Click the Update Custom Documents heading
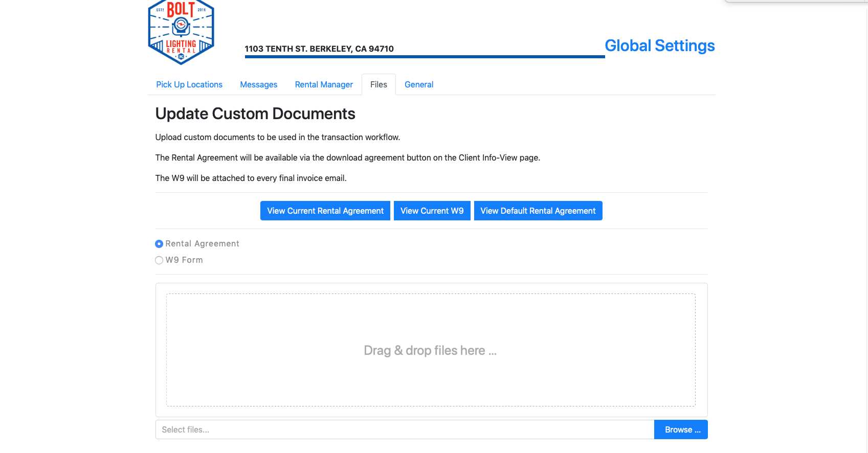868x453 pixels. tap(255, 114)
